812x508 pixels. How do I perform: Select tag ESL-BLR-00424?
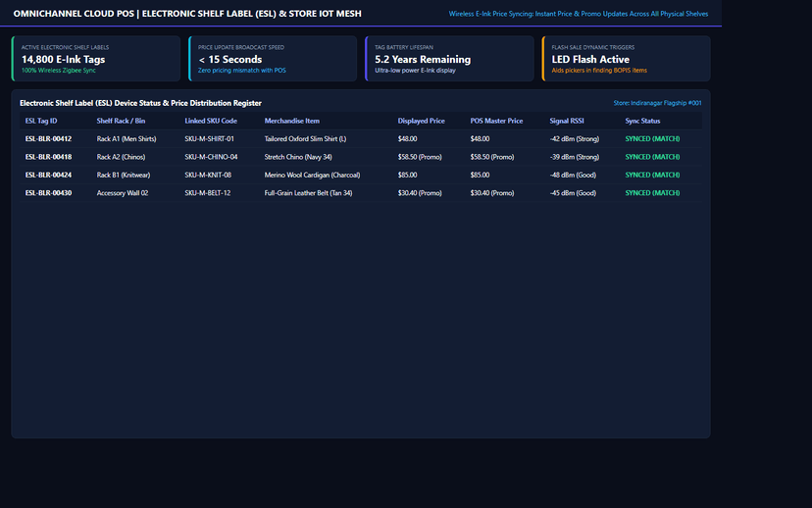pyautogui.click(x=48, y=175)
